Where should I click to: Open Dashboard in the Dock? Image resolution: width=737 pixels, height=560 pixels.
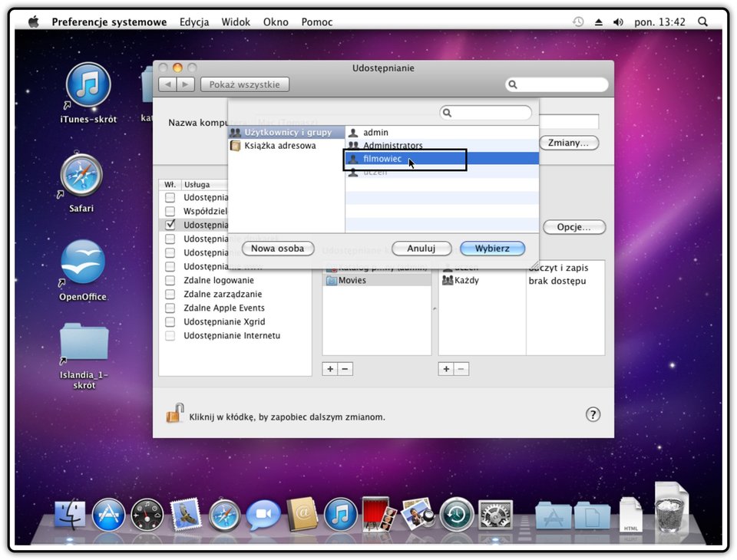[x=147, y=516]
